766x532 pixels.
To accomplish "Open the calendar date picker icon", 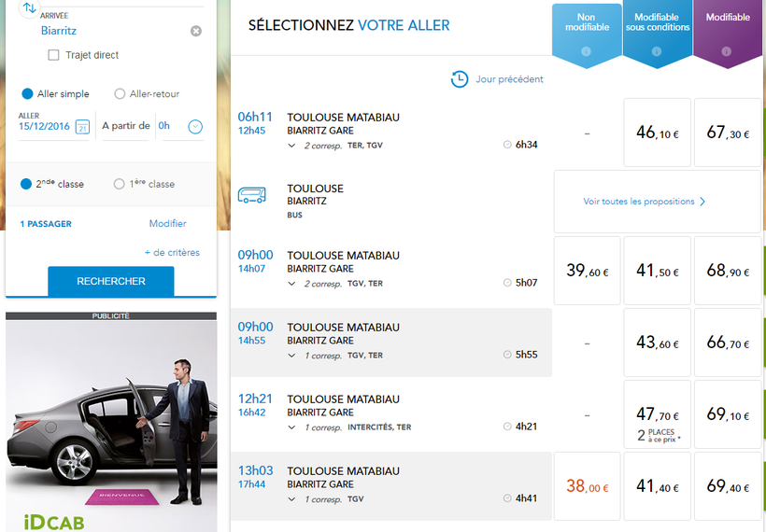I will click(82, 127).
